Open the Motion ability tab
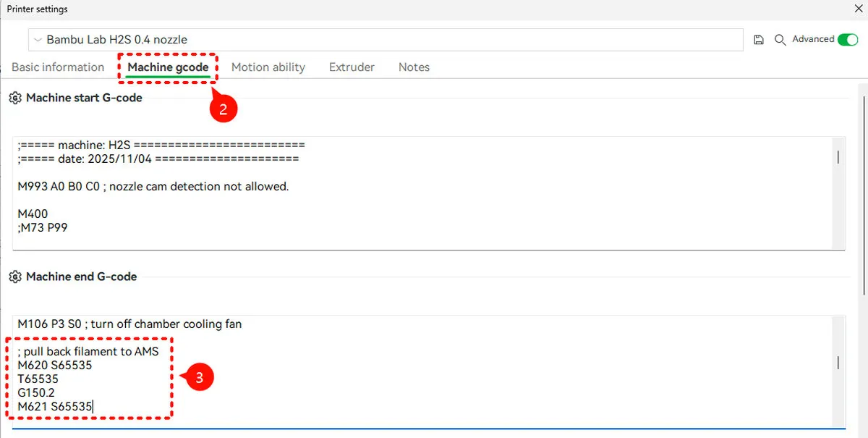868x438 pixels. (268, 67)
